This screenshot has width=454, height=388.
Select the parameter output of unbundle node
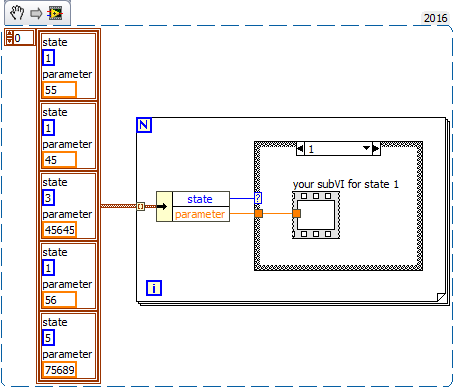tap(201, 214)
